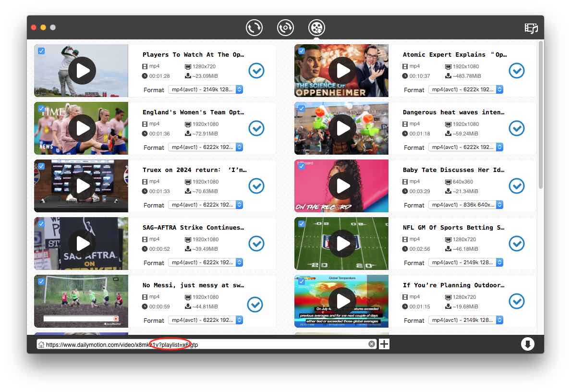
Task: Click the title 'SAG-AFTRA Strike Continues'
Action: [x=194, y=227]
